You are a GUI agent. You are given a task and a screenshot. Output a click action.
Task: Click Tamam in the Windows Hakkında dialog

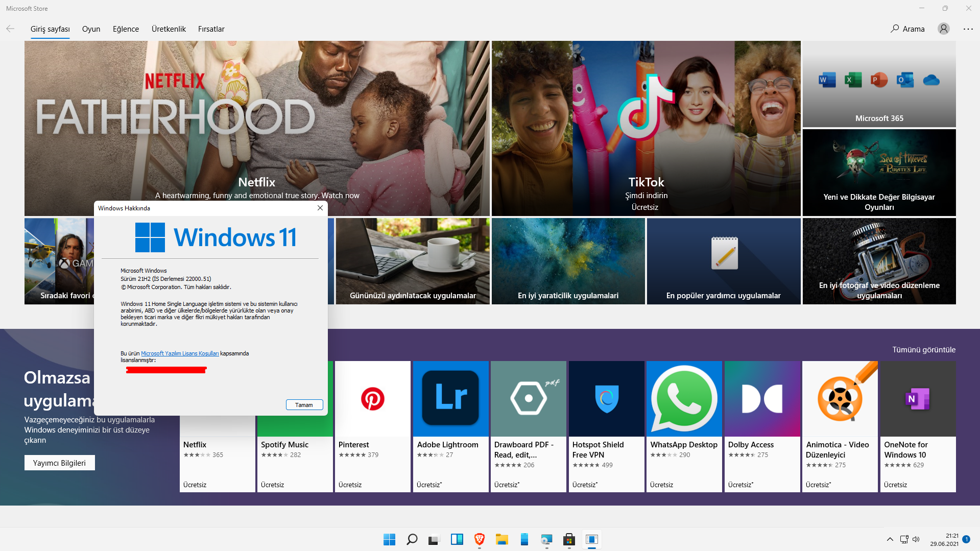[x=304, y=405]
